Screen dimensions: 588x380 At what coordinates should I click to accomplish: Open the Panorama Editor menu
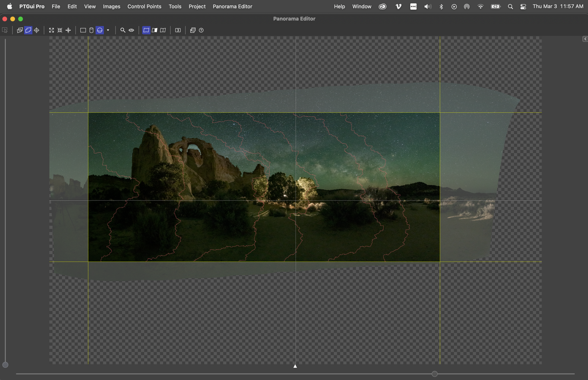232,6
